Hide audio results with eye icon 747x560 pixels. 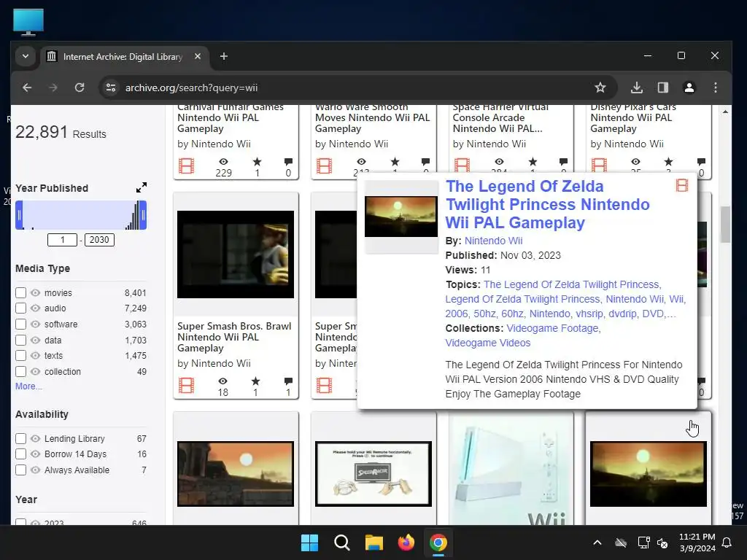point(35,308)
